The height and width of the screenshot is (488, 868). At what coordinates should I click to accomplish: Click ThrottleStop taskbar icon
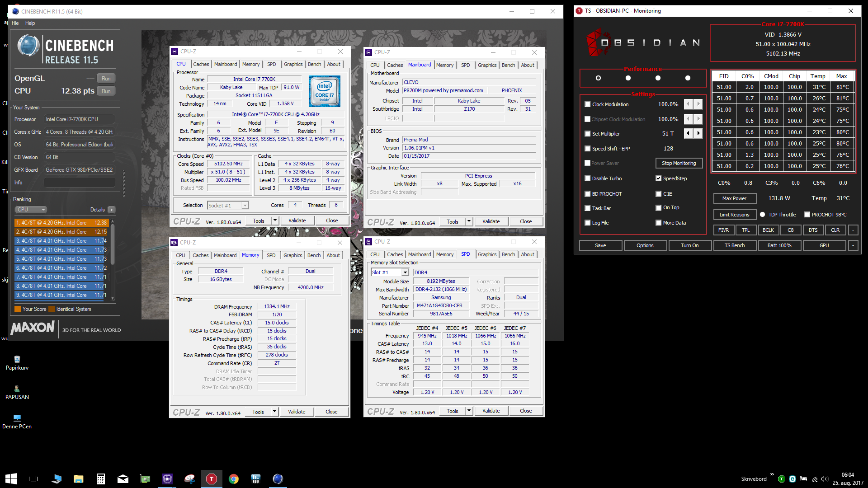point(211,479)
